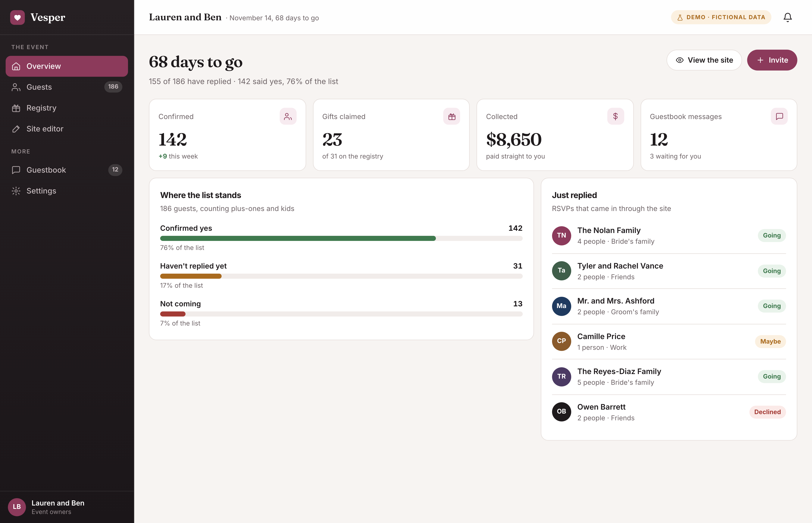Click the TN avatar for Nolan Family
The height and width of the screenshot is (523, 812).
pyautogui.click(x=561, y=236)
